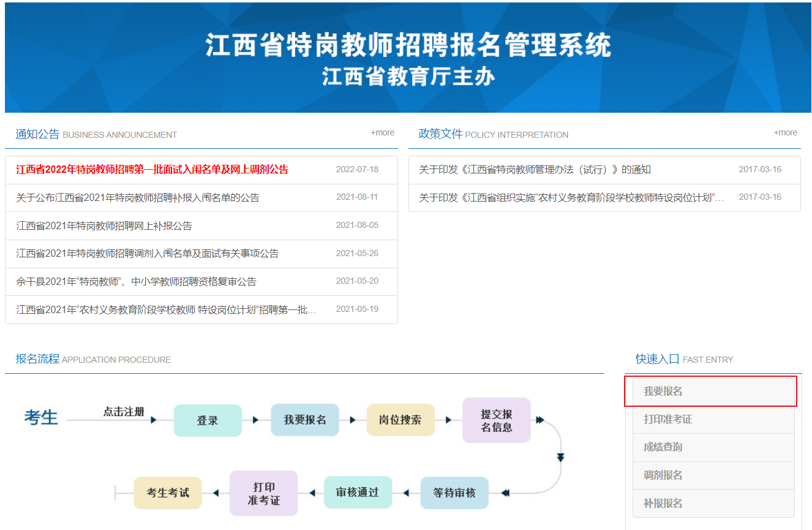Open 江西省特岗教师管理办法（试行）通知
Screen dimensions: 812x530
pos(535,170)
